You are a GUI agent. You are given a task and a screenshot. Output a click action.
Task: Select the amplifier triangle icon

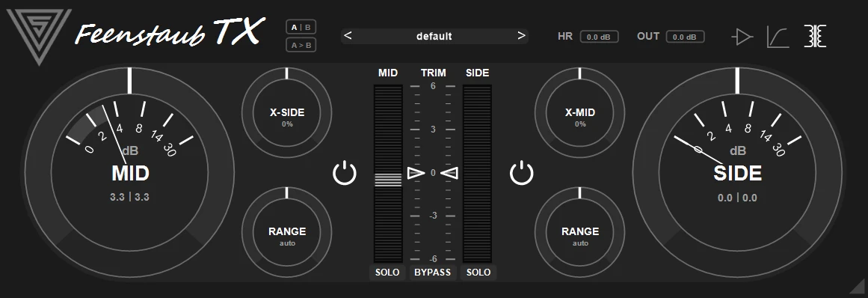(x=742, y=37)
